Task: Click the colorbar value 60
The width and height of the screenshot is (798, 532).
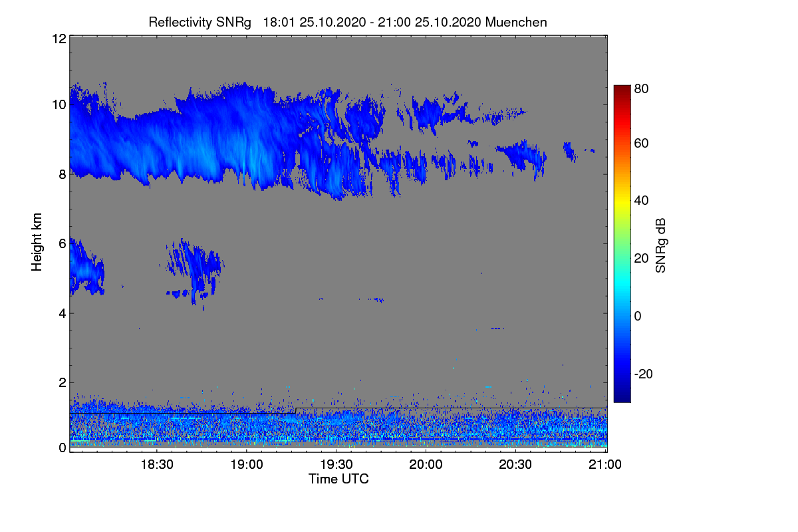Action: (641, 143)
